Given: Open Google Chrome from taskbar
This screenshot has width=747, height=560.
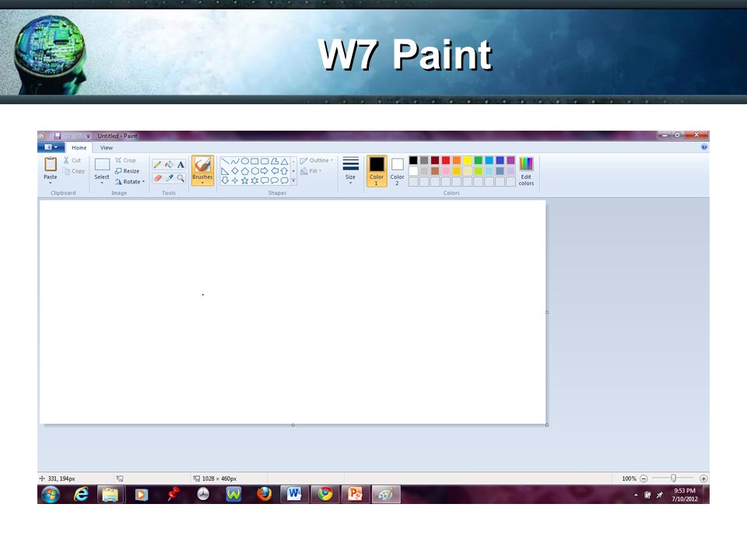Looking at the screenshot, I should click(x=325, y=495).
